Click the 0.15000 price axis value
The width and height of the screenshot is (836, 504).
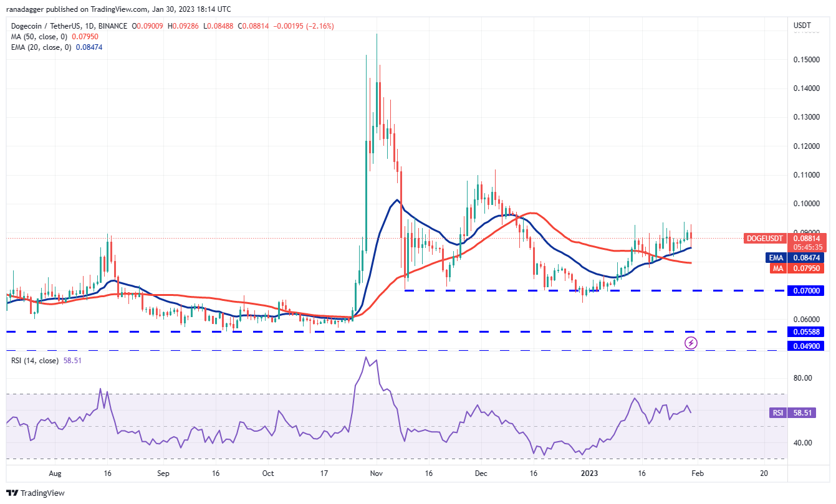click(807, 59)
